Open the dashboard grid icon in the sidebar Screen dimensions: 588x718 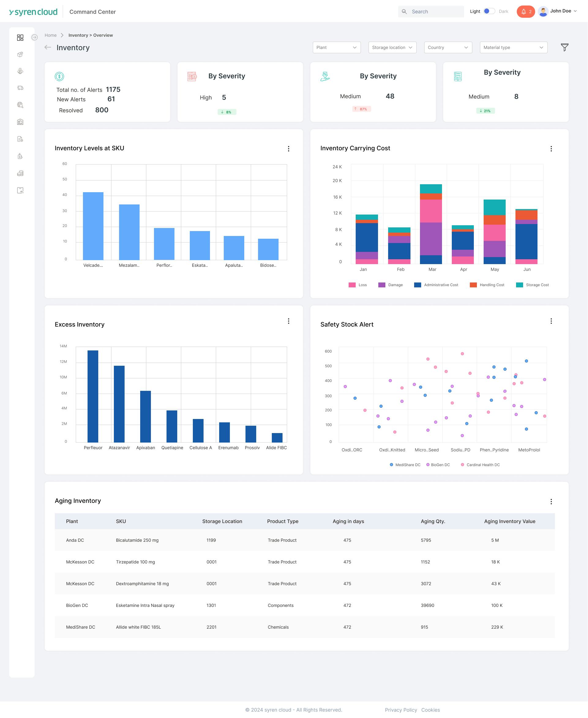[x=20, y=38]
